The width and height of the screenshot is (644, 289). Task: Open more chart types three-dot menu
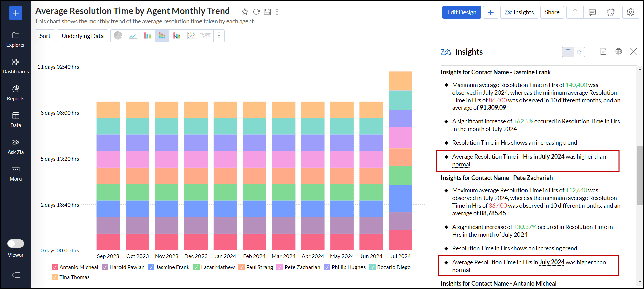coord(219,36)
